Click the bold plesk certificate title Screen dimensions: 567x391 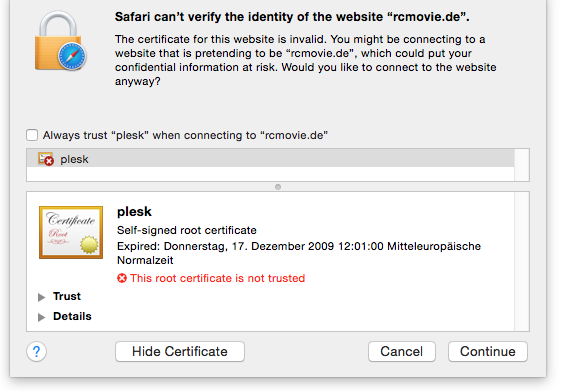click(x=134, y=212)
